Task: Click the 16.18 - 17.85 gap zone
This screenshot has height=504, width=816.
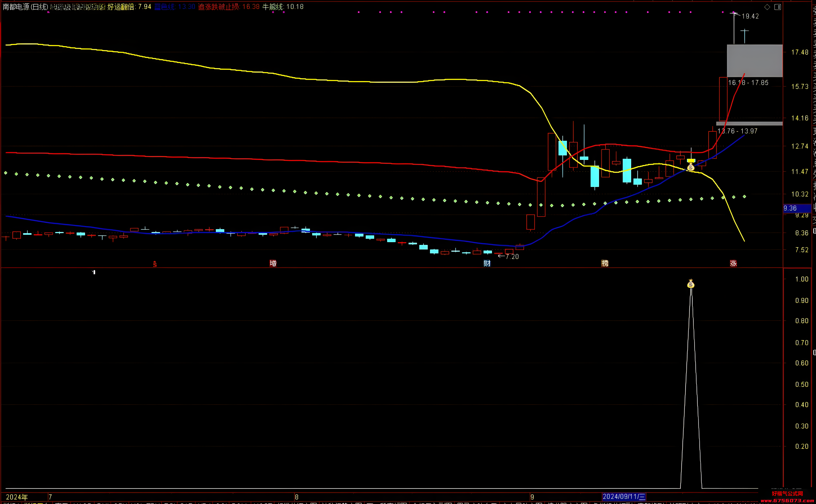Action: (755, 61)
